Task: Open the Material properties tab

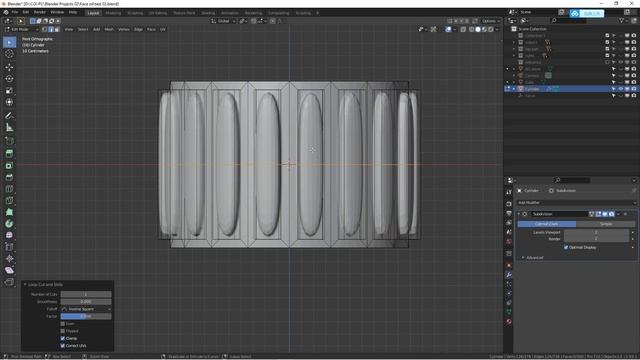Action: pos(509,321)
